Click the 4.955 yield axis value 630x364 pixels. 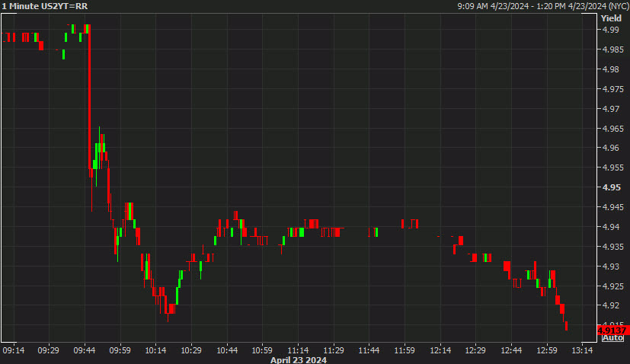point(613,168)
